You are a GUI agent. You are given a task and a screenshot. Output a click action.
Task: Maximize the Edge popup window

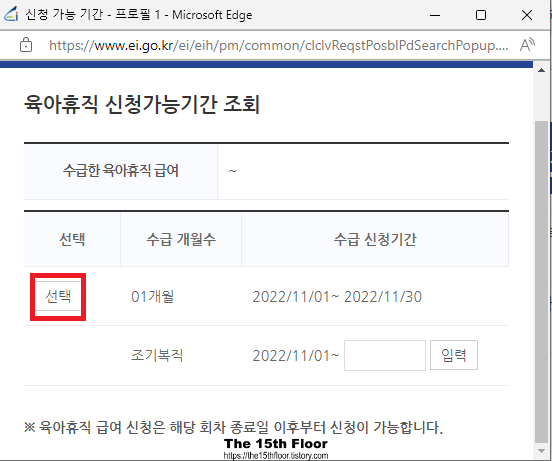(481, 15)
